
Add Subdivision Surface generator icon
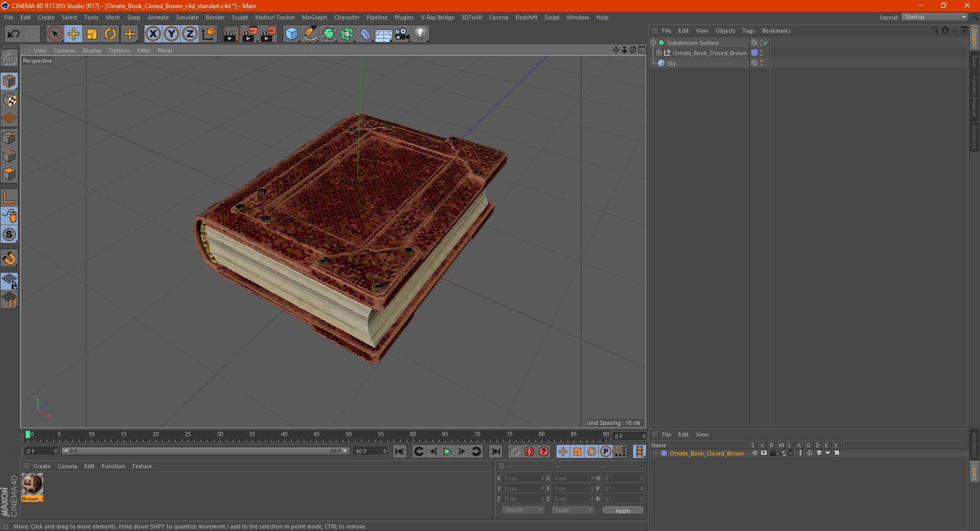pos(329,34)
